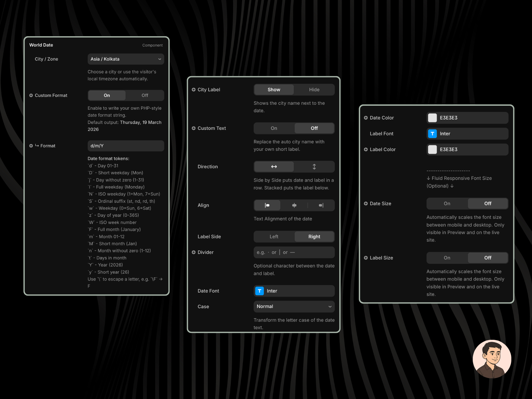
Task: Enable the Custom Text option
Action: point(274,128)
